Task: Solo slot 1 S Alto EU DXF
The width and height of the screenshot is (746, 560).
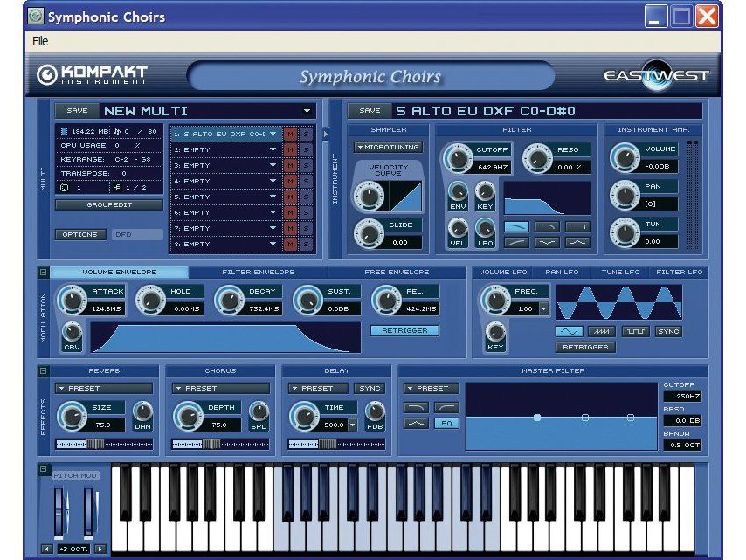Action: tap(306, 135)
